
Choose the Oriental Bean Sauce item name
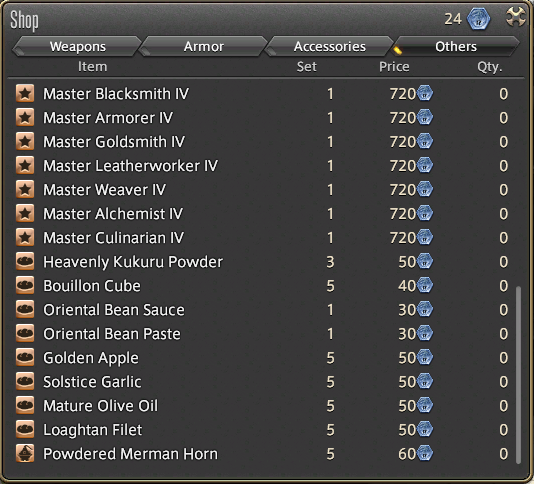114,310
